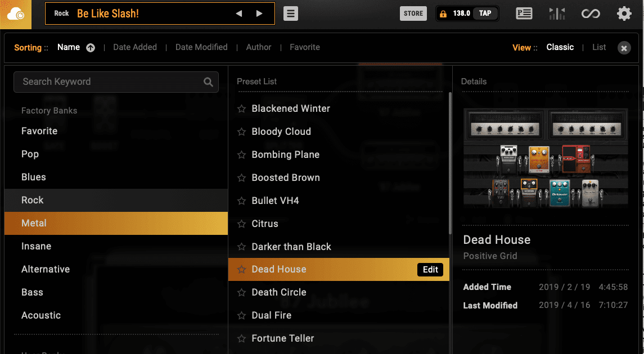
Task: Select the Bombing Plane preset
Action: pos(339,155)
